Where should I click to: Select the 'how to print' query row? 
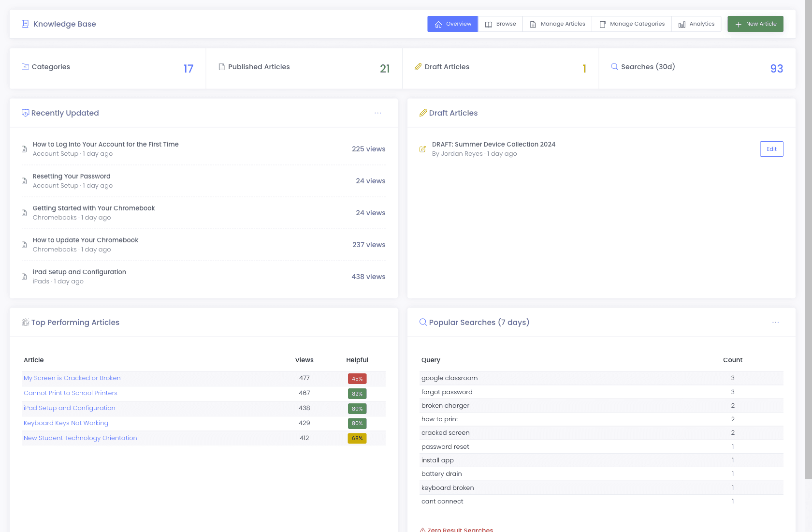[601, 419]
